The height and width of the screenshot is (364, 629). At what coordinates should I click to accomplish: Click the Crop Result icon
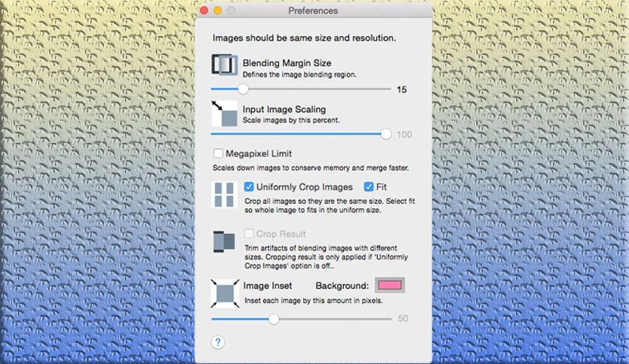224,241
